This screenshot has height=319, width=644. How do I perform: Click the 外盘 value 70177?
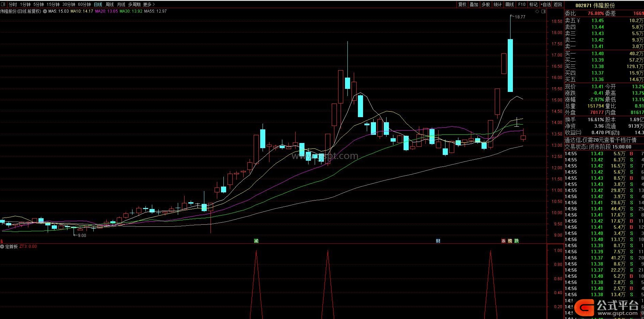[x=597, y=112]
